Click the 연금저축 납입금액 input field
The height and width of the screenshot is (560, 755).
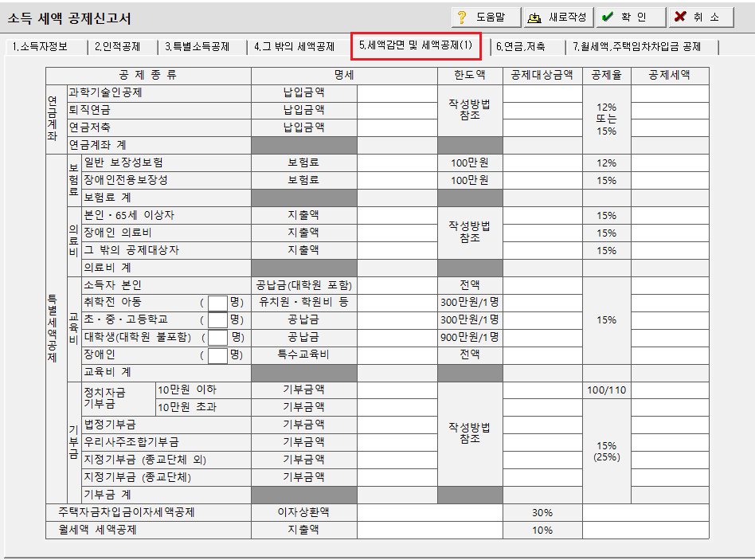click(x=397, y=128)
